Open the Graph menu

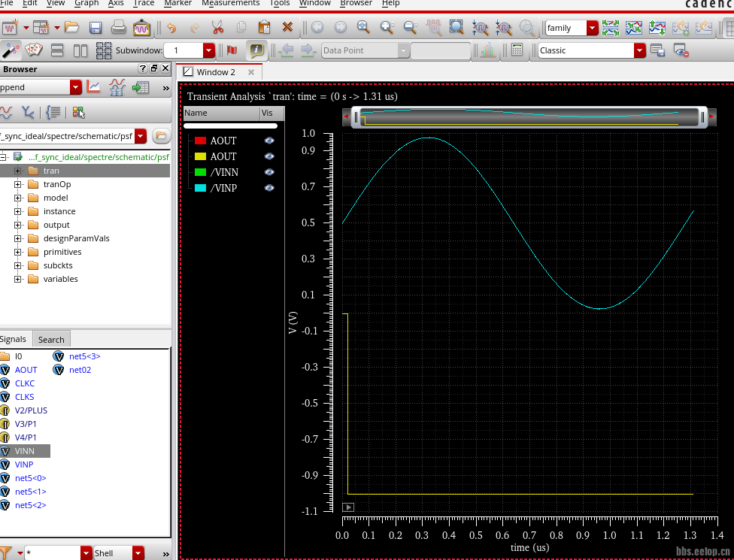pyautogui.click(x=86, y=3)
